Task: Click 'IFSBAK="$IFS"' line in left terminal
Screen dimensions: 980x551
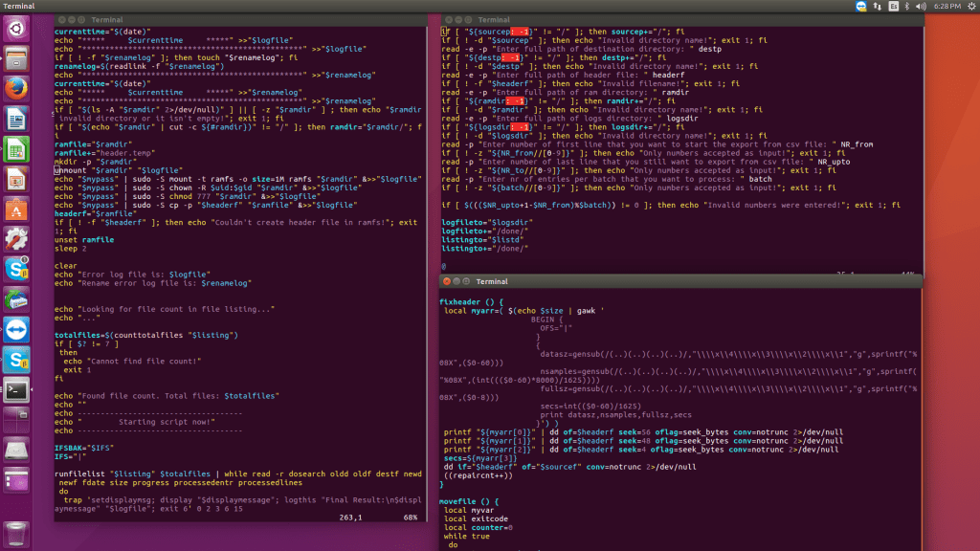Action: [84, 448]
